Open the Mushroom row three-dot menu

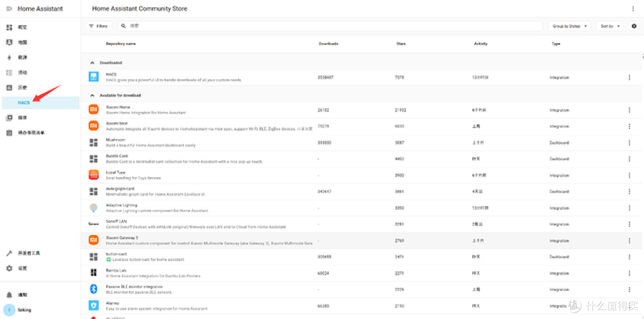(x=629, y=143)
